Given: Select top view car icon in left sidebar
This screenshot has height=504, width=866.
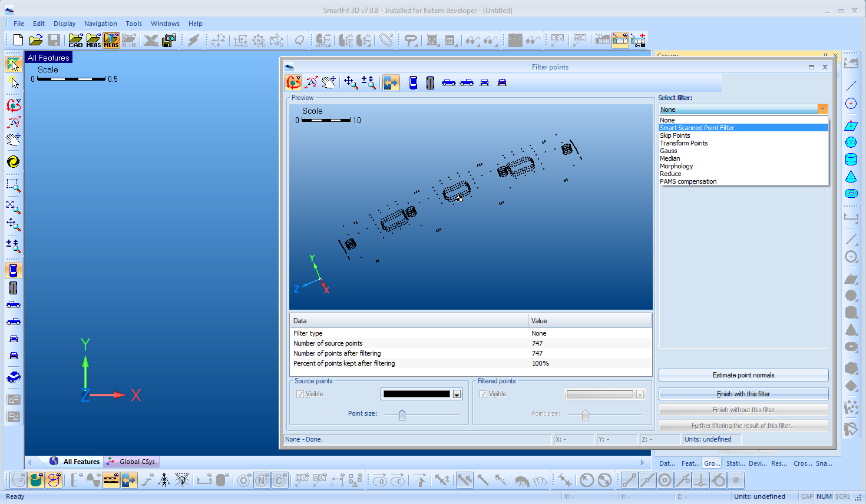Looking at the screenshot, I should pyautogui.click(x=14, y=270).
